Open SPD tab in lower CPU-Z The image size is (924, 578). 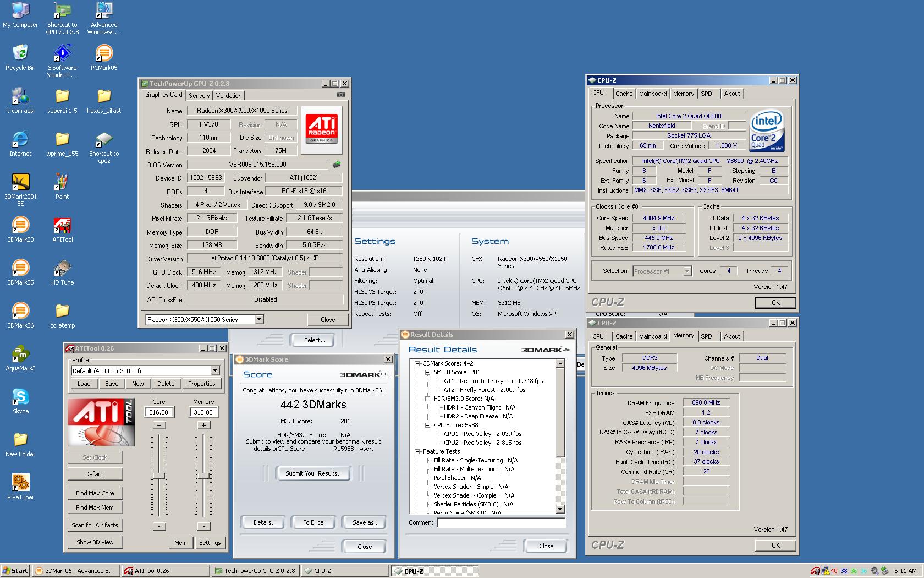tap(707, 336)
